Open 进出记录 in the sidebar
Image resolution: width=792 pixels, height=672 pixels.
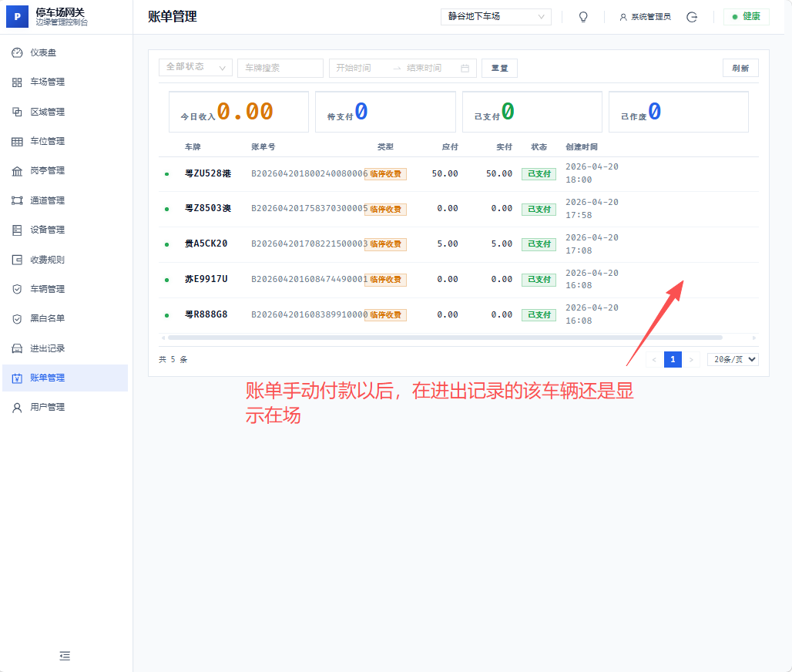pyautogui.click(x=47, y=348)
